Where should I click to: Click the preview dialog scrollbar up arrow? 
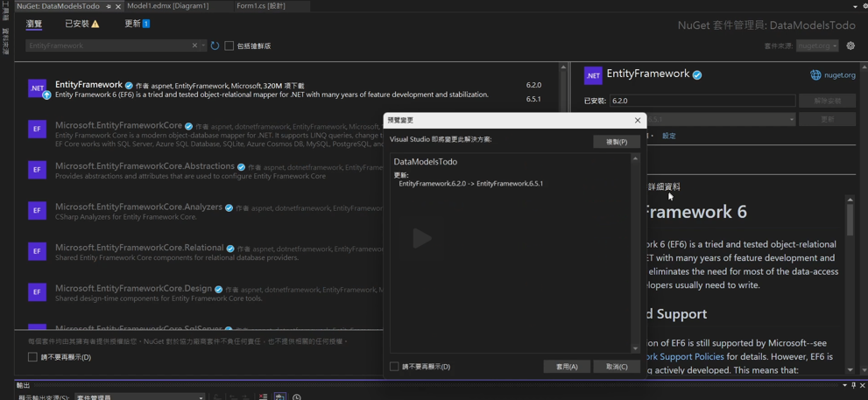pyautogui.click(x=636, y=158)
